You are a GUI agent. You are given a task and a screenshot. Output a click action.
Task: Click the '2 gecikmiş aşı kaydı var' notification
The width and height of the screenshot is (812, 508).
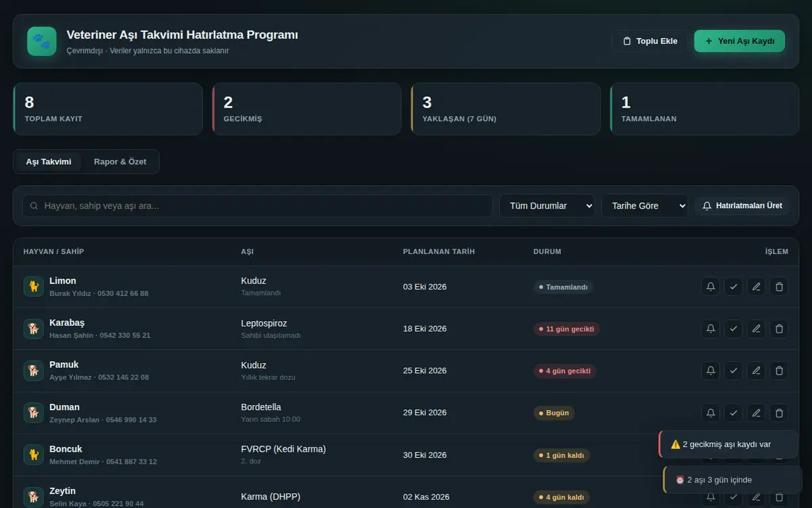(x=728, y=444)
